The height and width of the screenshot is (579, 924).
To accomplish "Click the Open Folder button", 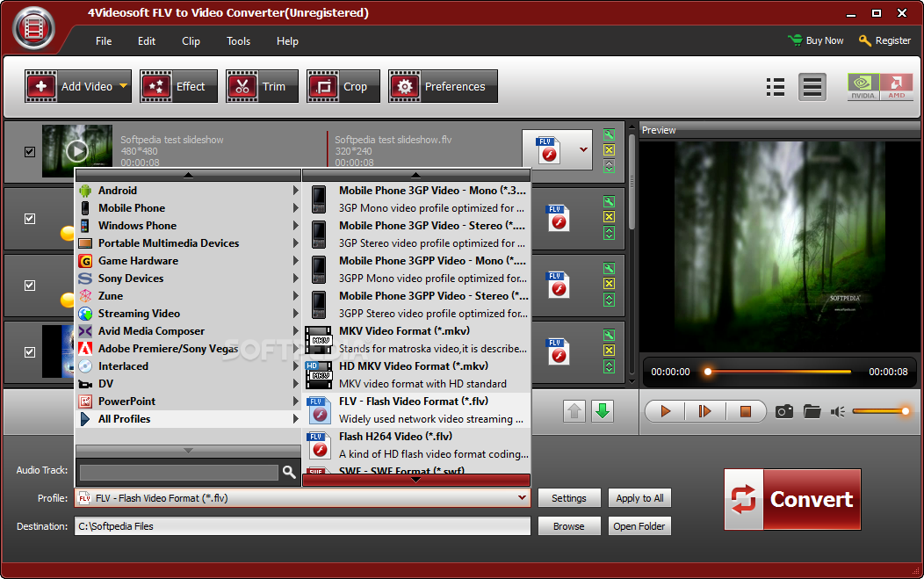I will (x=639, y=526).
